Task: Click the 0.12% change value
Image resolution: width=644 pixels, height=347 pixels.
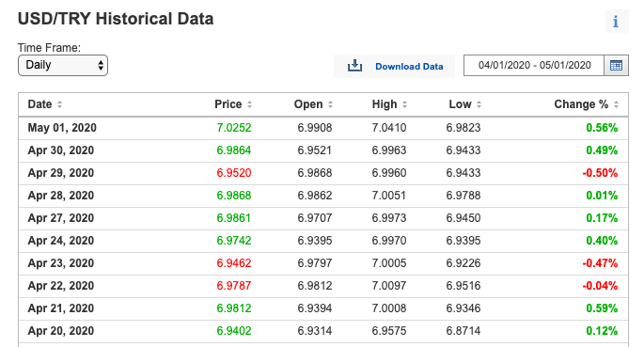Action: pyautogui.click(x=602, y=331)
